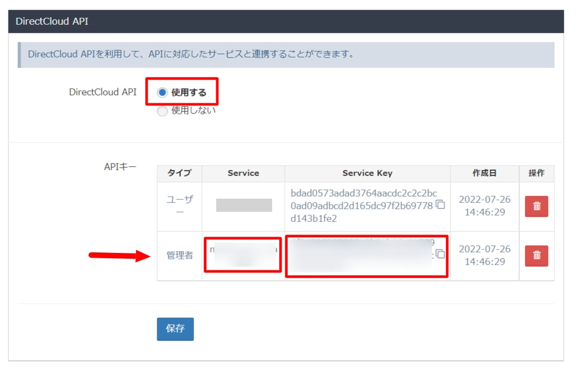This screenshot has width=588, height=371.
Task: Click the 管理者 row creation date
Action: [485, 255]
